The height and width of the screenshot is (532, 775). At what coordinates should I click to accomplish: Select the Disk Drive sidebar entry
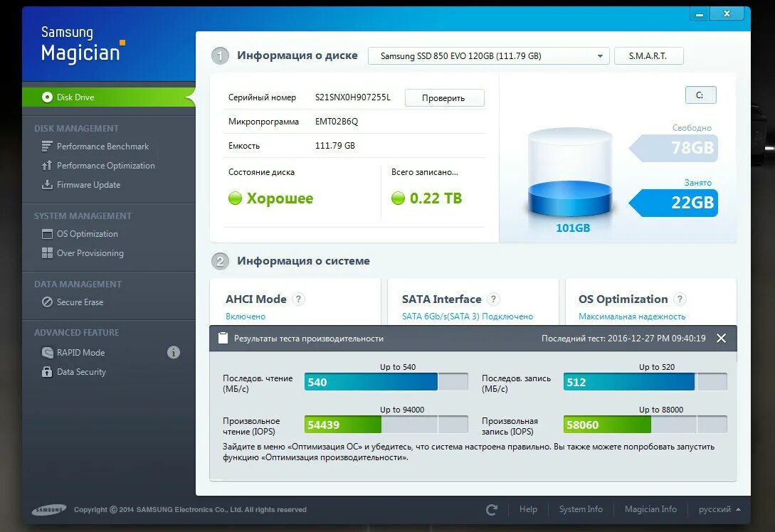coord(108,97)
